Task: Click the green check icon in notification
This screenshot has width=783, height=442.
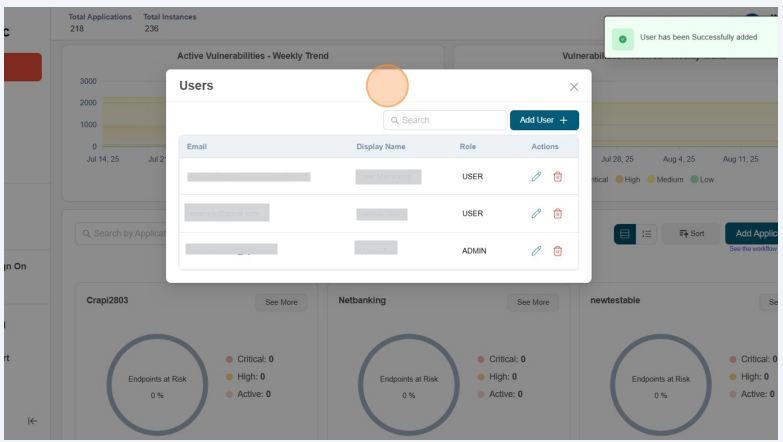Action: coord(623,39)
